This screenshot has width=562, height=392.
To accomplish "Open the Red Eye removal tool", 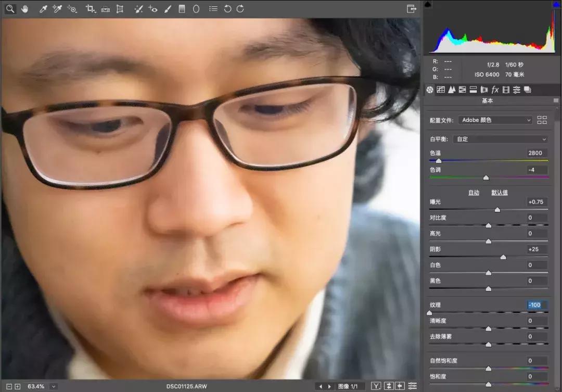I will tap(152, 9).
